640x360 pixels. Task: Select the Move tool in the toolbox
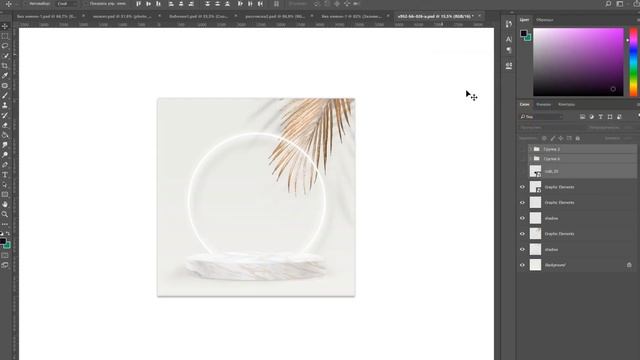[5, 26]
